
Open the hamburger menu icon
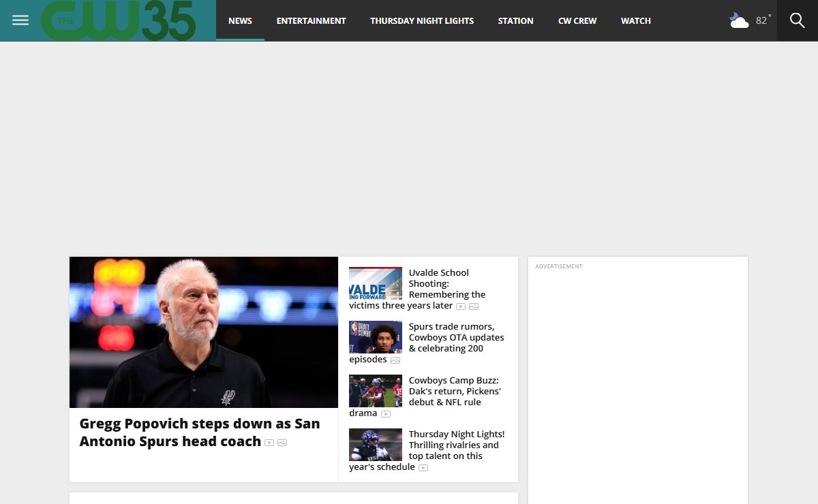point(20,20)
